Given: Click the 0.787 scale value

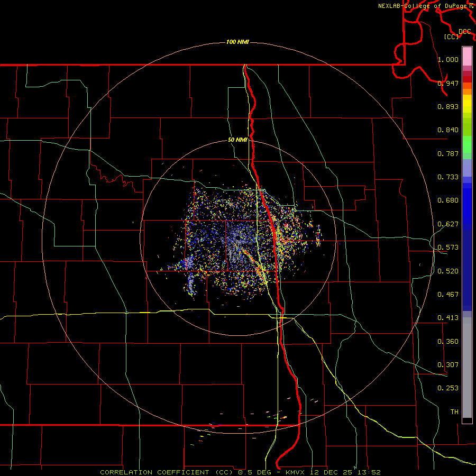Looking at the screenshot, I should click(448, 153).
